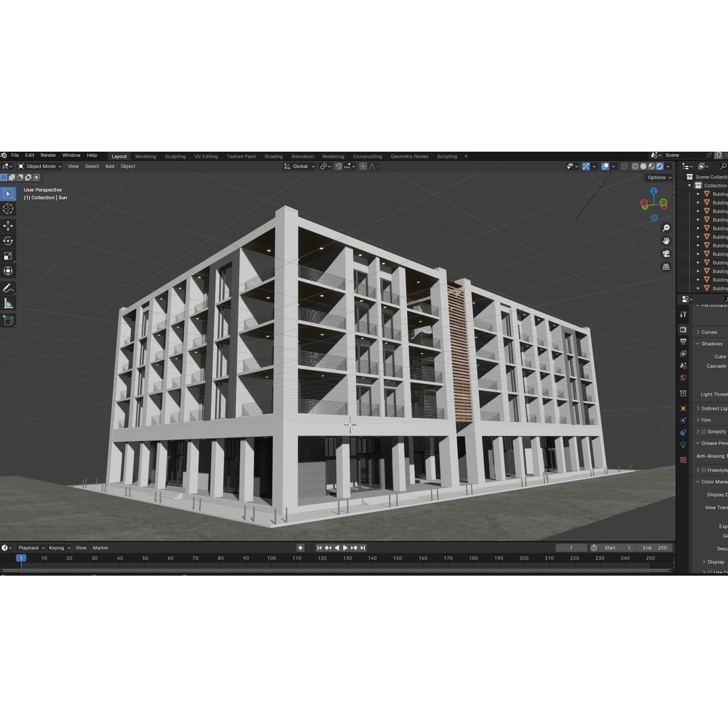The width and height of the screenshot is (728, 728).
Task: Click the Playback button on the timeline
Action: pos(30,547)
